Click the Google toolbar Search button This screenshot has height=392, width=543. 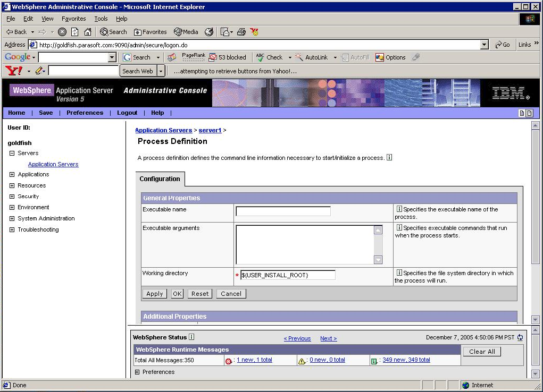(137, 57)
